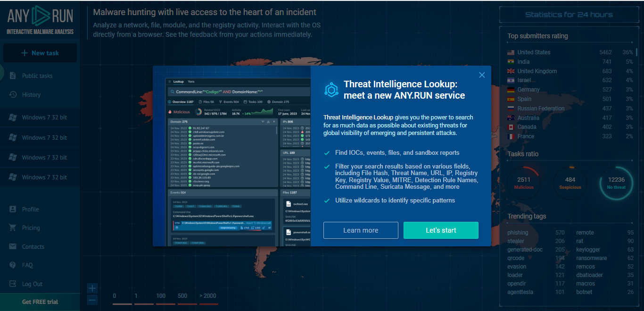Click the first Windows 7 32 bit logo icon
The height and width of the screenshot is (311, 644).
13,117
